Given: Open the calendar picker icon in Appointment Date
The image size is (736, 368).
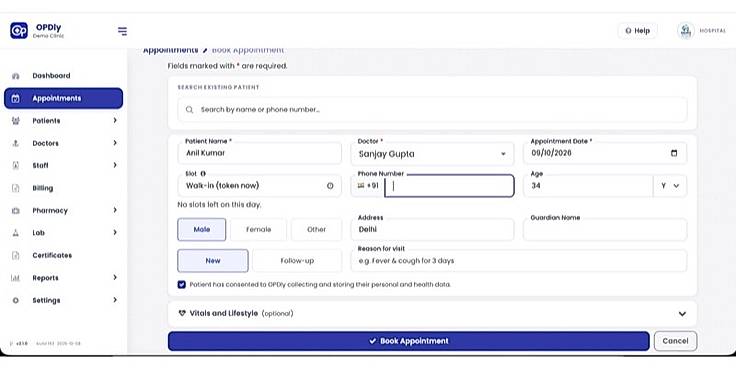Looking at the screenshot, I should click(x=674, y=153).
